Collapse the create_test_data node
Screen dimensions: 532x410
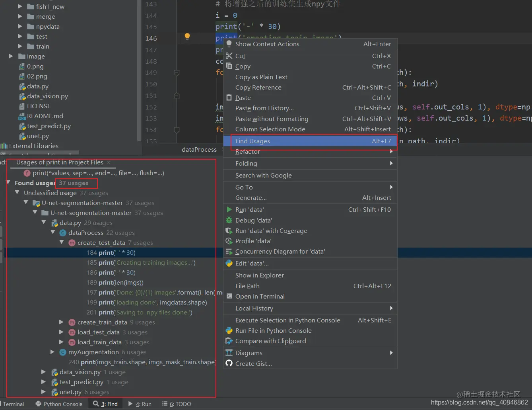click(x=62, y=242)
